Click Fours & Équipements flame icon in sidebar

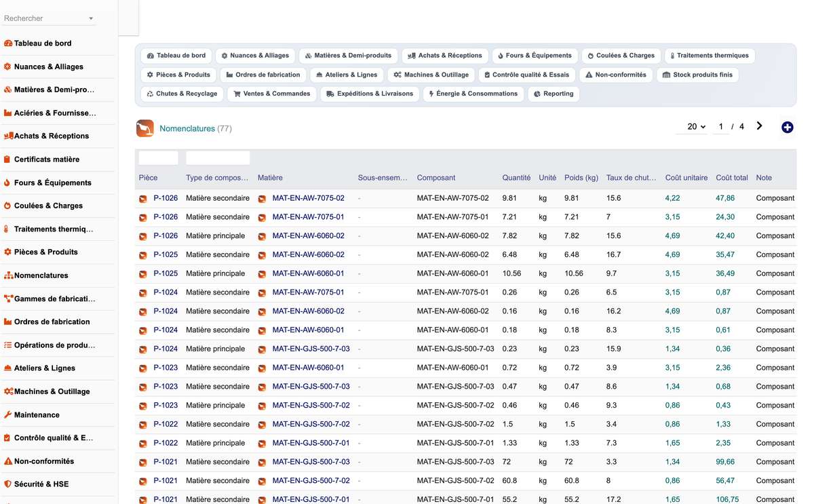click(7, 182)
